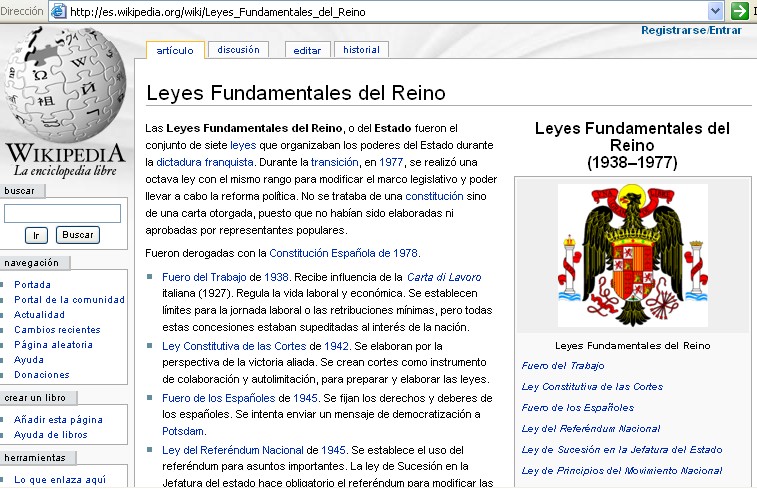Click Lo que enlaza aquí link
The height and width of the screenshot is (489, 757).
pos(60,479)
